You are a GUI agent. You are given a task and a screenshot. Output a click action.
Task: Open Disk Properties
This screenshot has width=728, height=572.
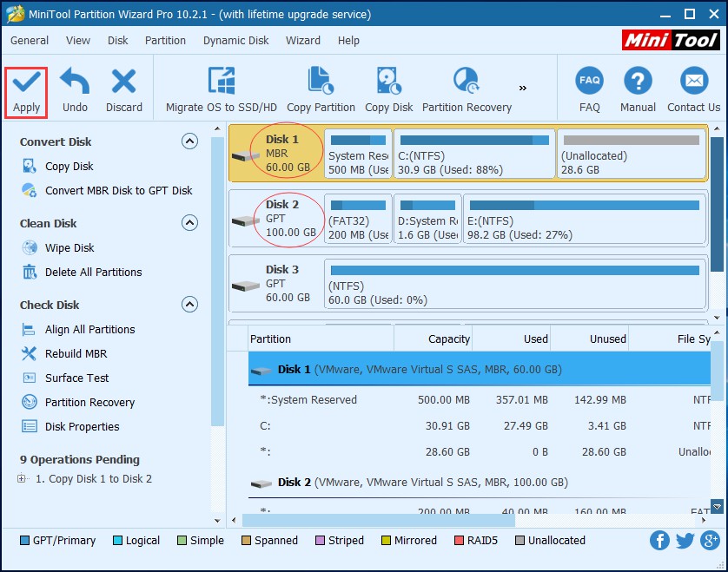click(70, 426)
